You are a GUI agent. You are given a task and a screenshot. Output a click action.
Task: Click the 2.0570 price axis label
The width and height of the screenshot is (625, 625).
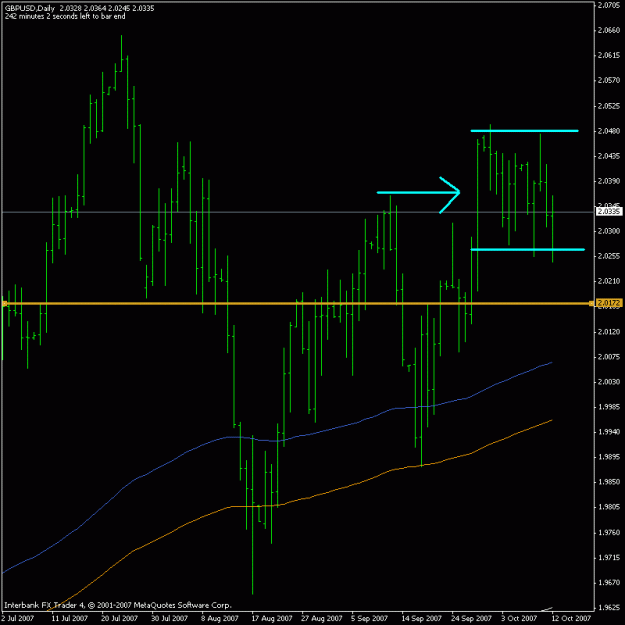tap(609, 81)
